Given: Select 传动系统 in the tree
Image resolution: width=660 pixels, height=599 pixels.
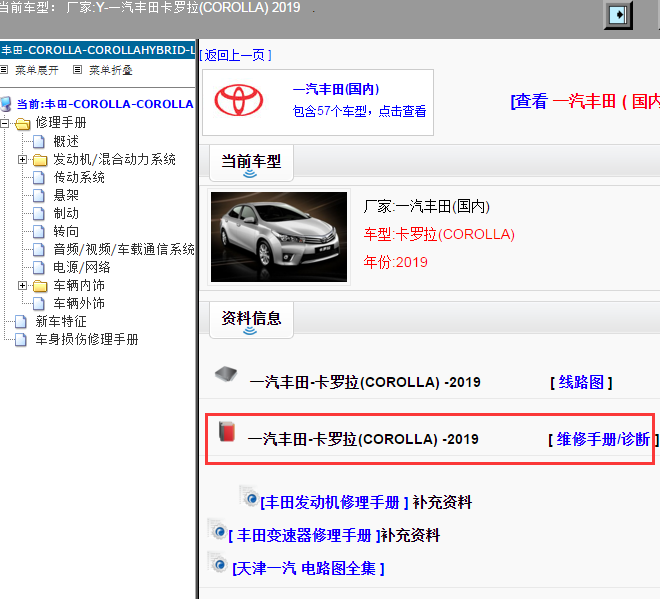Looking at the screenshot, I should click(x=79, y=178).
